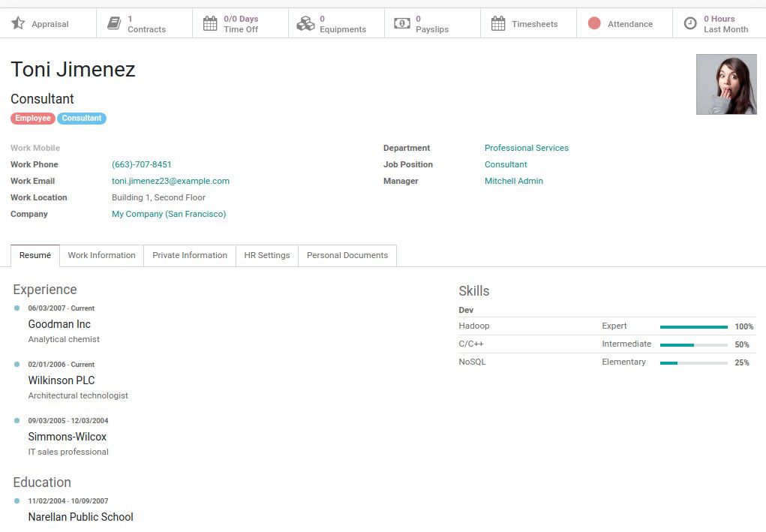Open the 0 Payslips stat button

click(x=432, y=23)
